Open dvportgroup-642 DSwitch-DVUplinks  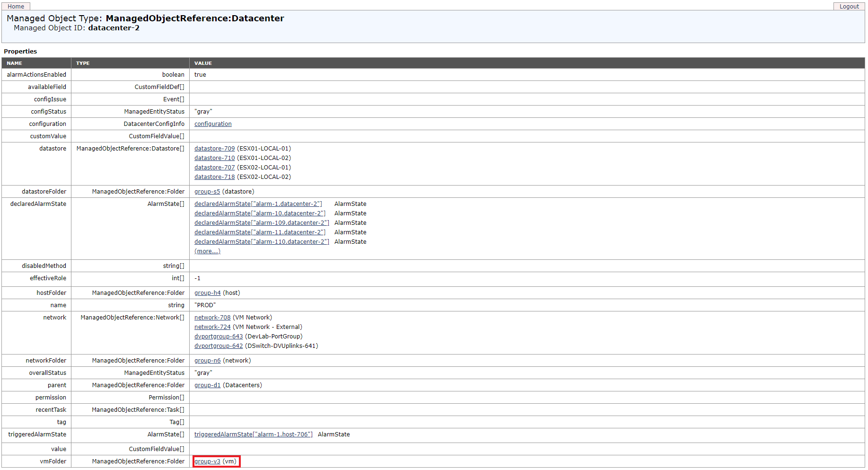218,346
